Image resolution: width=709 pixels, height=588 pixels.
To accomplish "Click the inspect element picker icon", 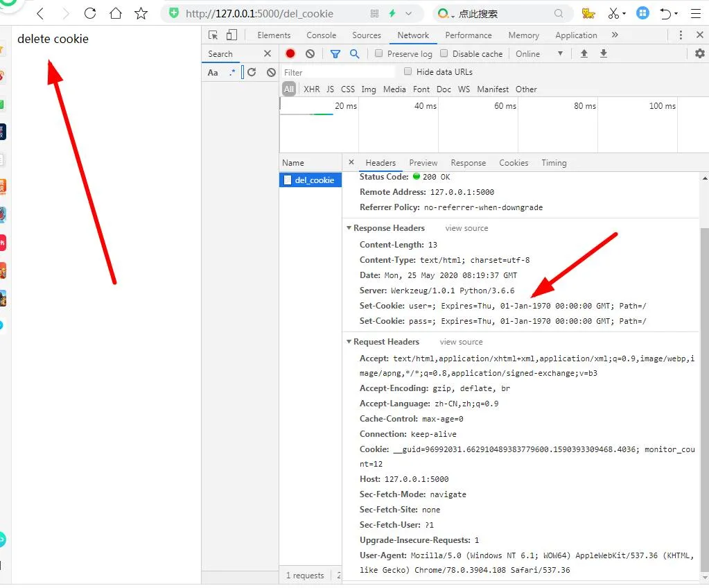I will 213,35.
